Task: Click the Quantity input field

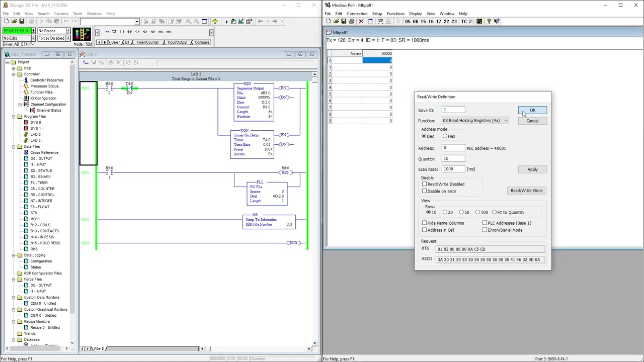Action: (x=453, y=158)
